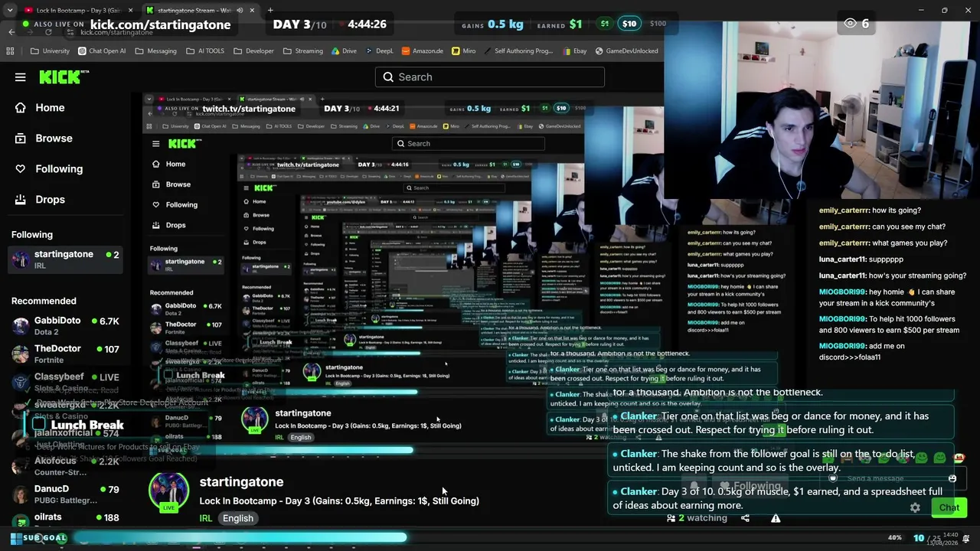Open the IRL category link
This screenshot has height=551, width=980.
tap(206, 519)
